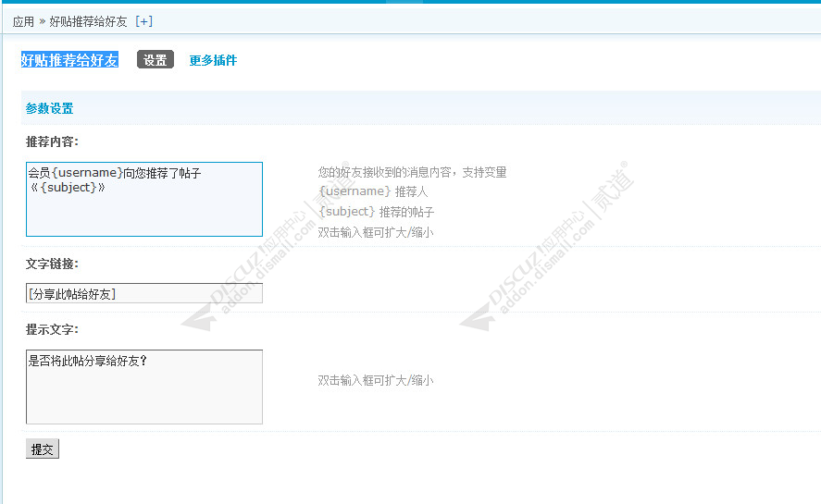Select the 好贴推荐给好友 plugin title
The width and height of the screenshot is (821, 504).
pyautogui.click(x=69, y=60)
